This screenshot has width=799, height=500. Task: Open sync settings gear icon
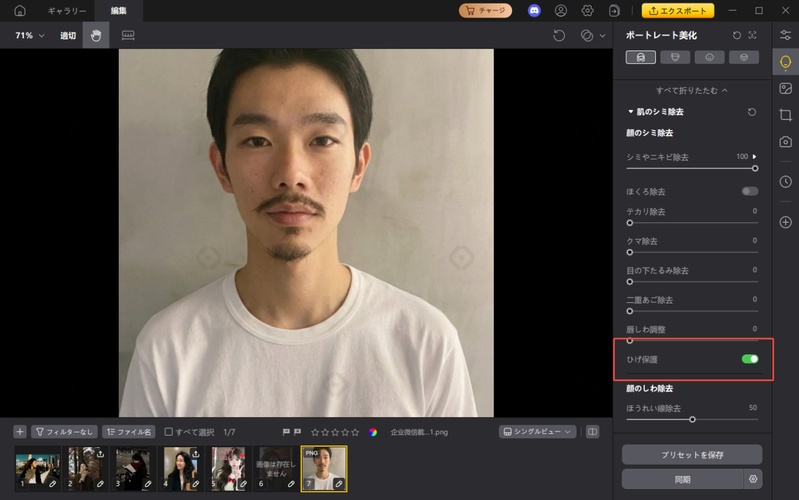[x=753, y=479]
